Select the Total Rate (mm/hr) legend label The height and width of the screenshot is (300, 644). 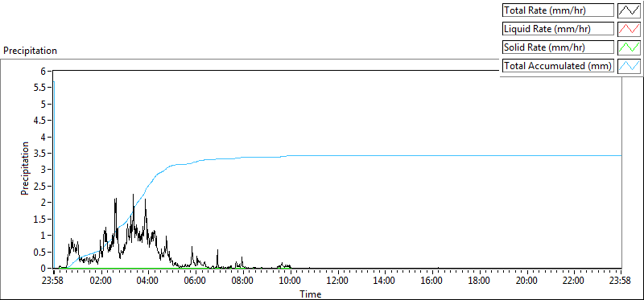tap(558, 10)
